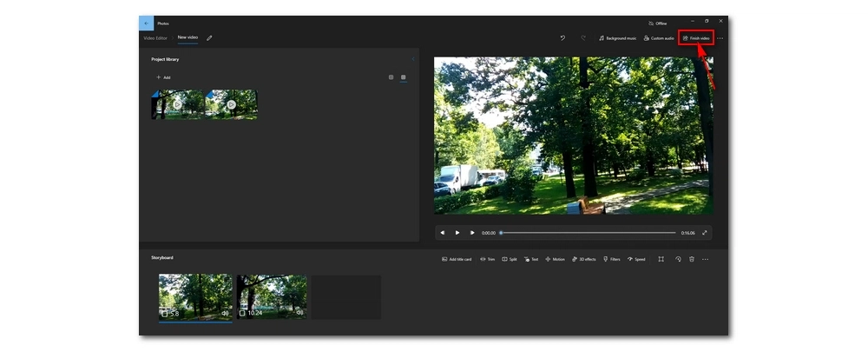868x352 pixels.
Task: Click the video preview image
Action: (x=574, y=136)
